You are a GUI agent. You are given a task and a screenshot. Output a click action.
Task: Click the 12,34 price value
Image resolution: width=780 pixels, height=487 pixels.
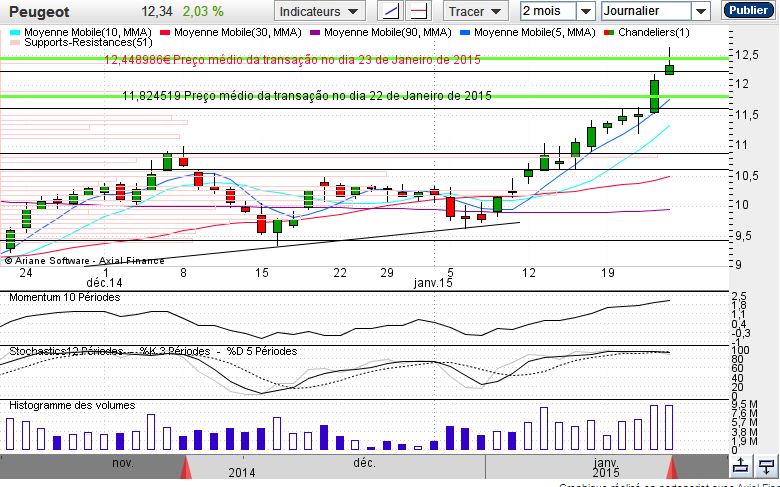click(x=157, y=11)
